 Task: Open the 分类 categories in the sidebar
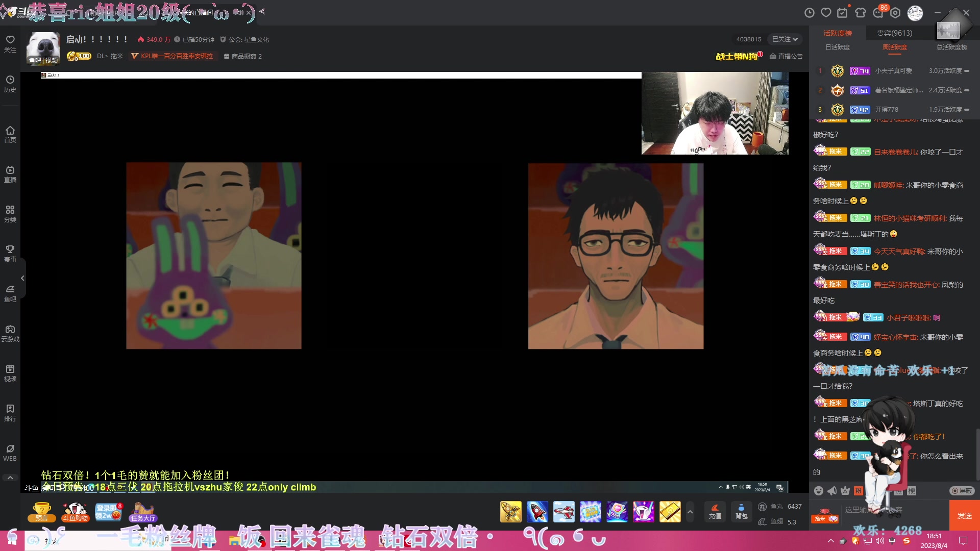pyautogui.click(x=10, y=214)
